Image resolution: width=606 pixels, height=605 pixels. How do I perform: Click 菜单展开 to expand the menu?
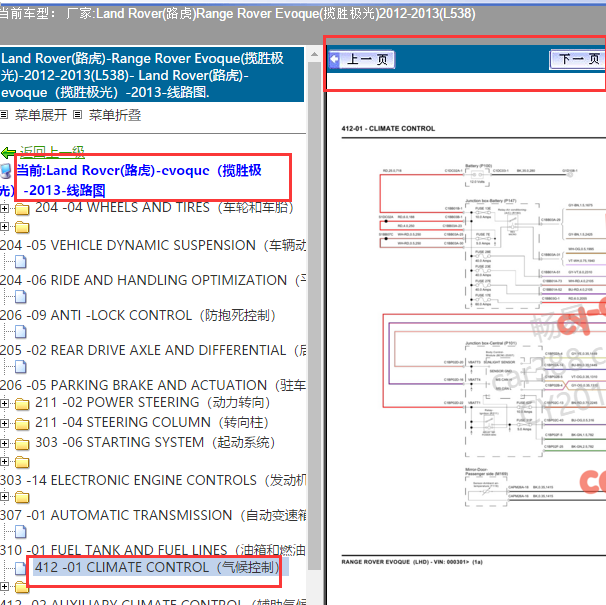coord(41,115)
